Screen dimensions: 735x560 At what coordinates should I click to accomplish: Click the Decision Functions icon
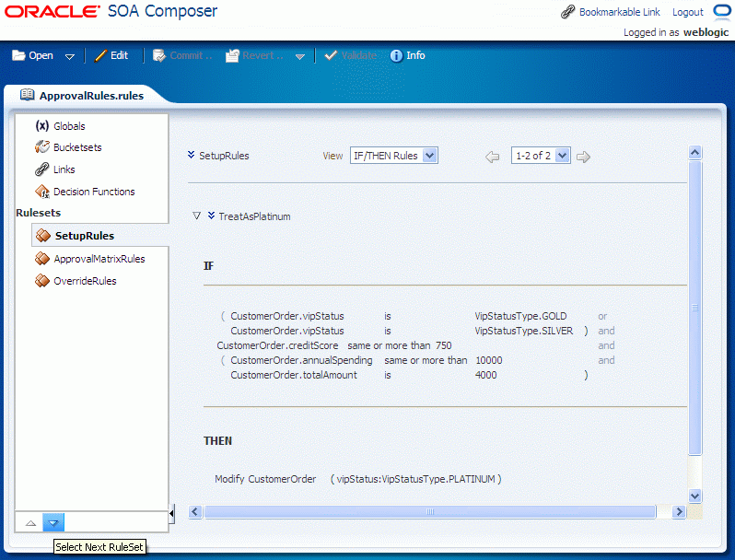point(42,192)
